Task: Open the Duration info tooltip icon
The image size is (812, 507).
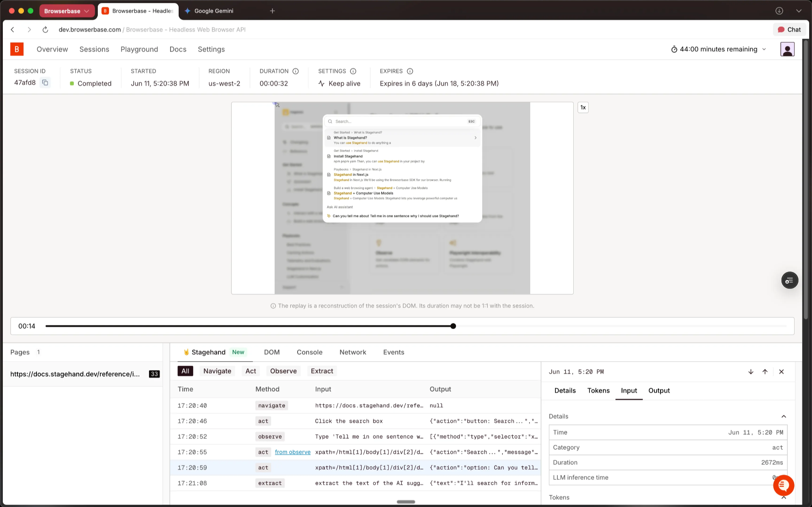Action: (x=296, y=71)
